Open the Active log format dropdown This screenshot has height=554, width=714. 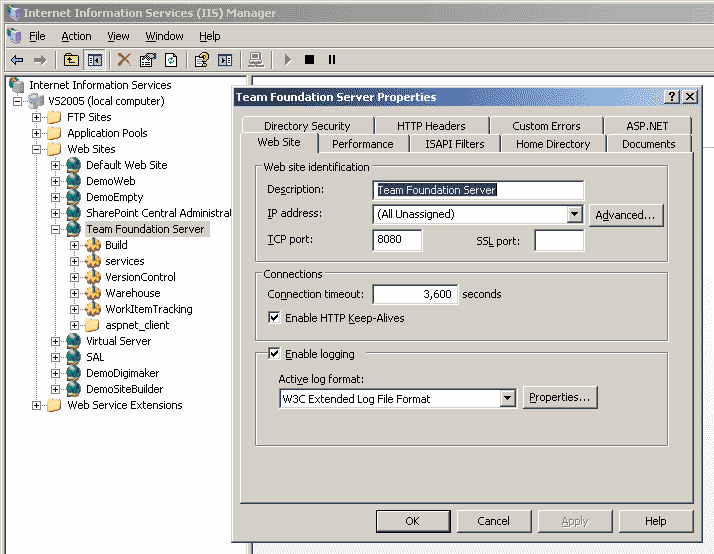507,399
